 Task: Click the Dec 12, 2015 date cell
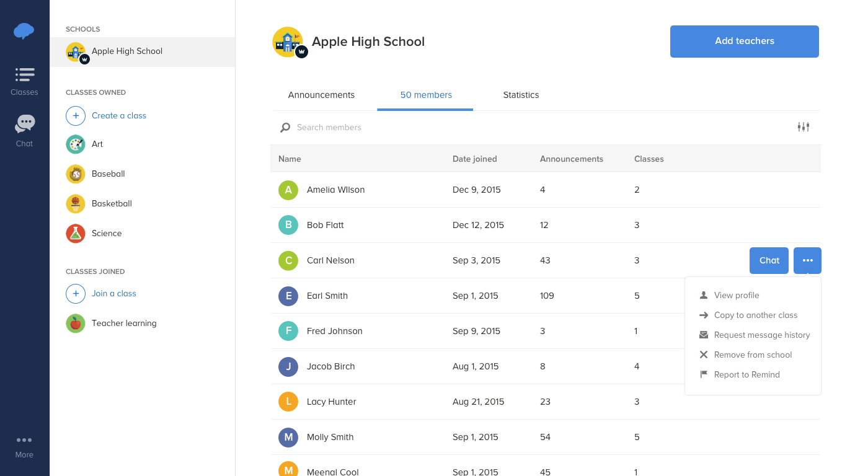coord(479,225)
